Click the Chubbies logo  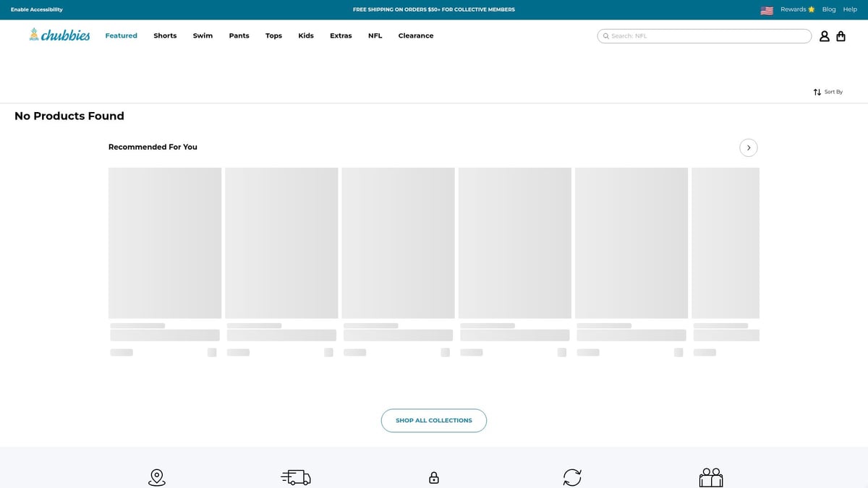tap(59, 35)
